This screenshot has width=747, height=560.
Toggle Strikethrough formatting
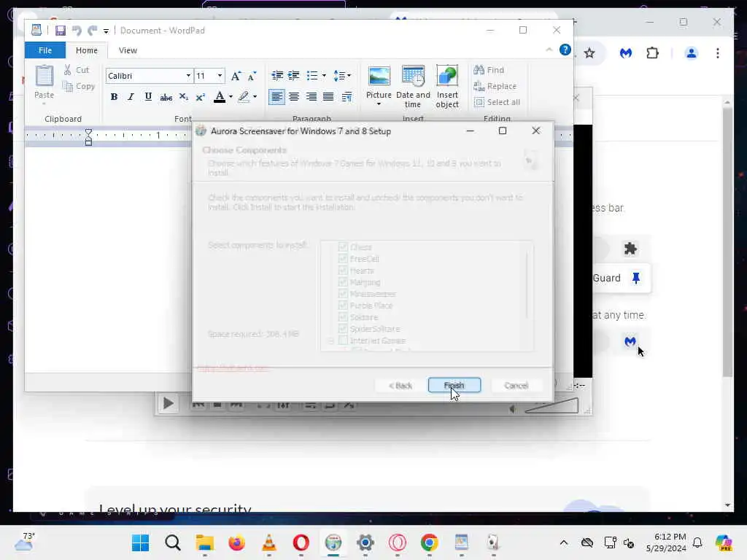click(166, 97)
